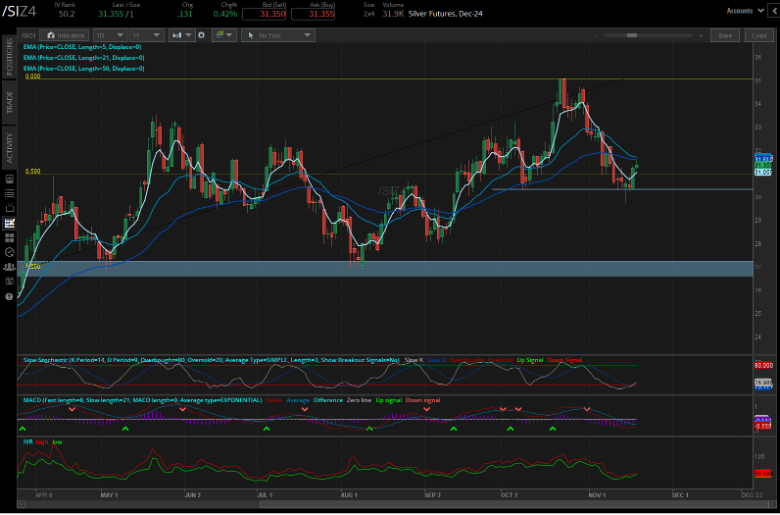
Task: Click the /SIZ4 symbol header
Action: (x=19, y=11)
